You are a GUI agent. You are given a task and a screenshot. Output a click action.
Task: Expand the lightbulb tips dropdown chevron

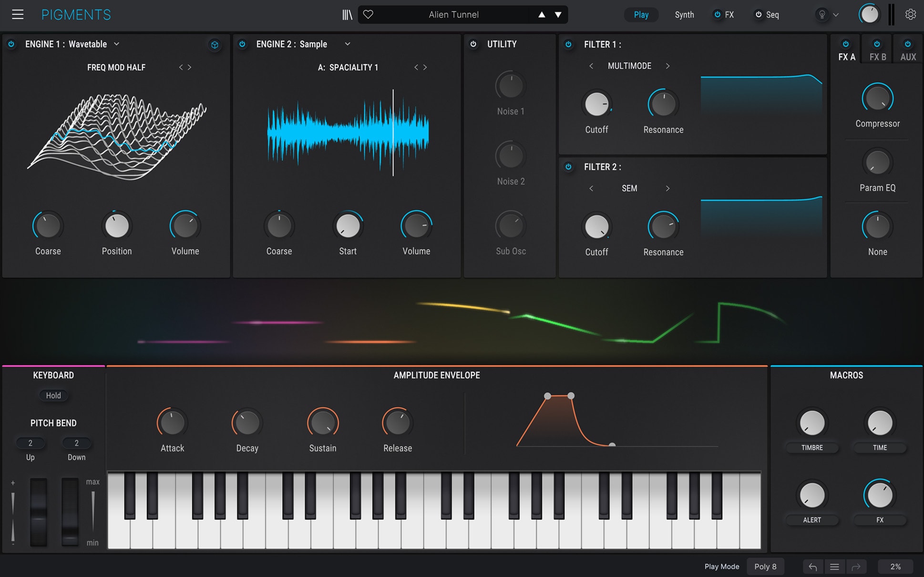(836, 15)
